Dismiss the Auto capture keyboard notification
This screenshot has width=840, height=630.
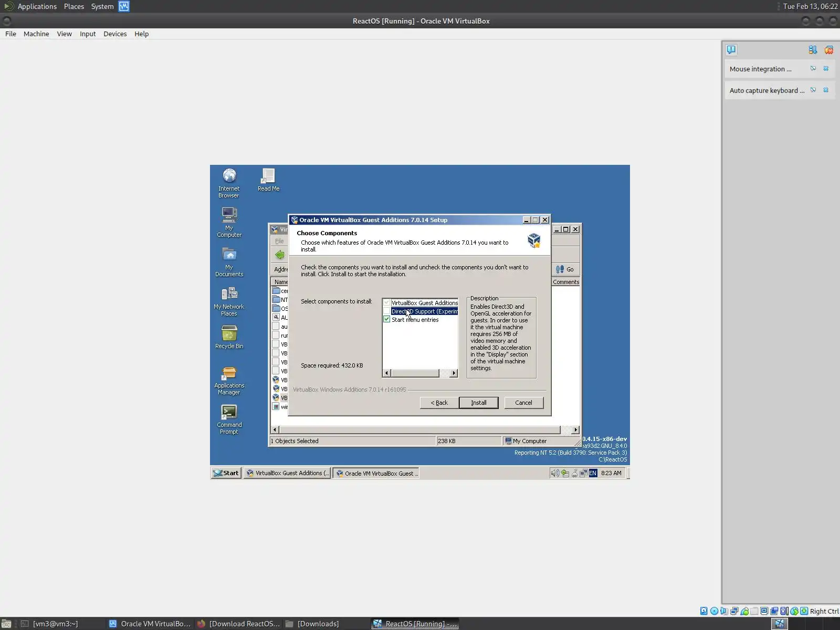pos(826,90)
